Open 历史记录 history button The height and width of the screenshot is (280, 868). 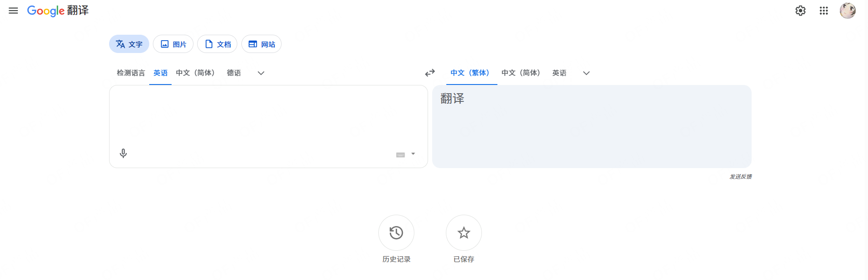coord(396,233)
